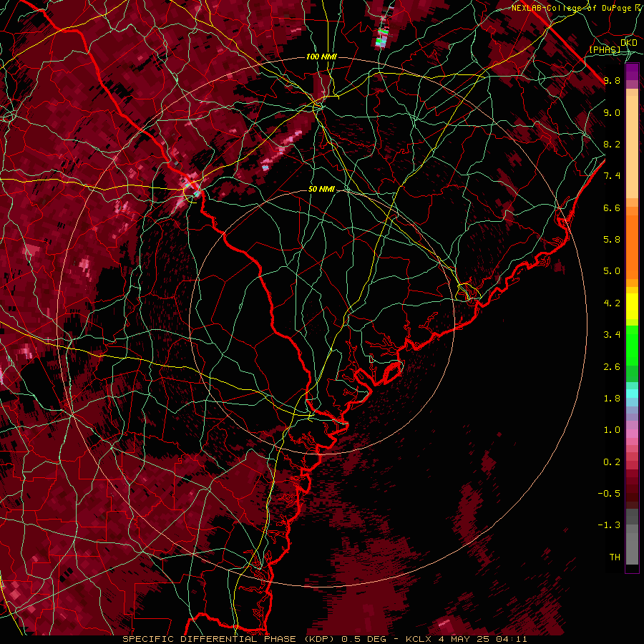
Task: Click the 4.2 value on the color scale
Action: 612,303
